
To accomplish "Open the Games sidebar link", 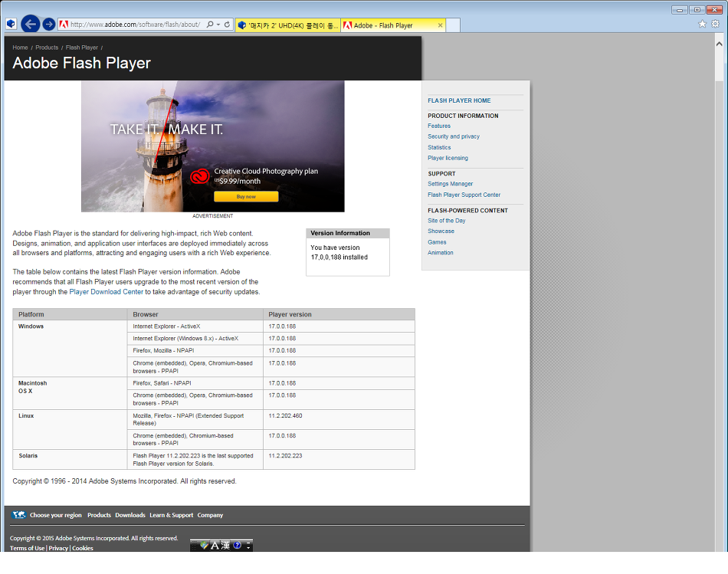I will point(437,242).
